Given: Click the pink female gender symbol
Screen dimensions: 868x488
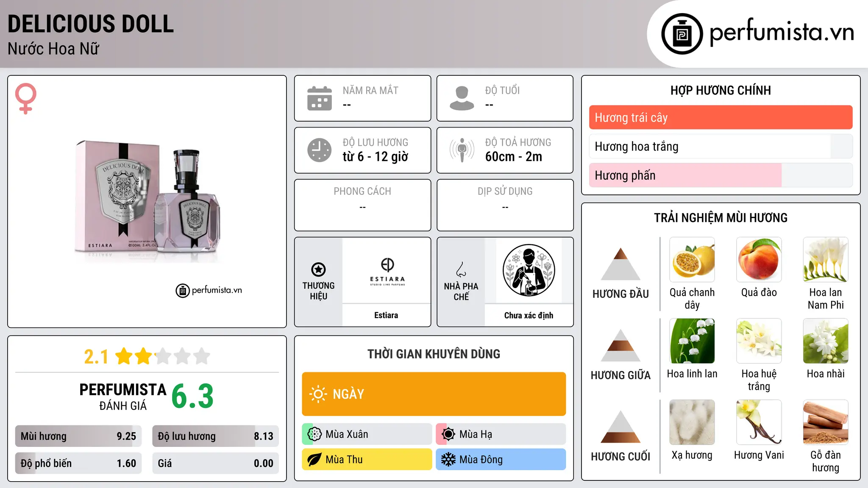Looking at the screenshot, I should 26,98.
